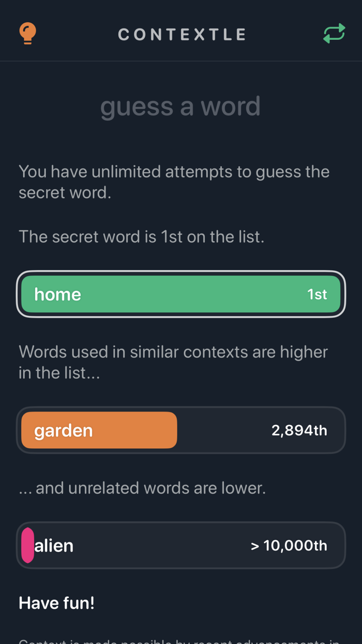The image size is (362, 644).
Task: Click the '> 10,000th' ranking text
Action: pos(289,545)
